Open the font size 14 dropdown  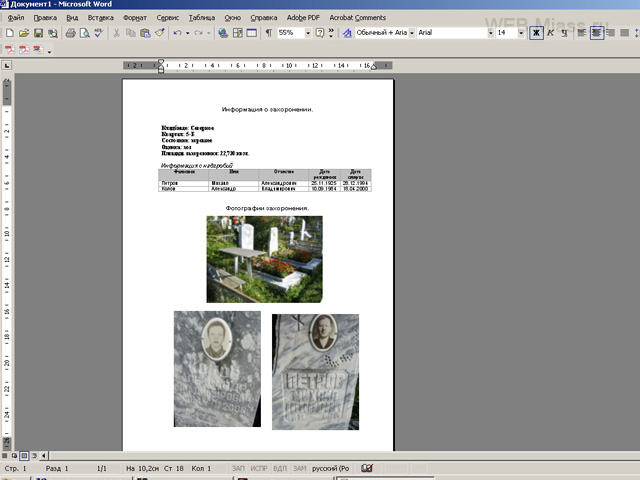click(x=520, y=33)
